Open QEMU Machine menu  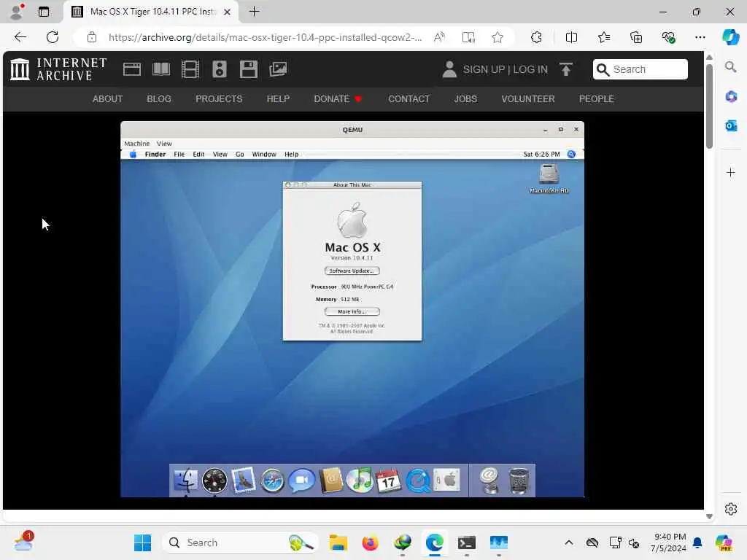(x=136, y=144)
